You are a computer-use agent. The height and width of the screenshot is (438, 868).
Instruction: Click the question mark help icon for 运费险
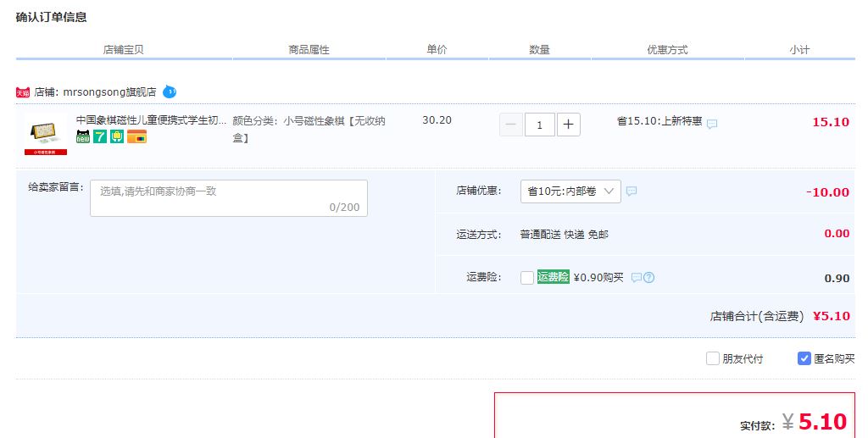pyautogui.click(x=648, y=278)
